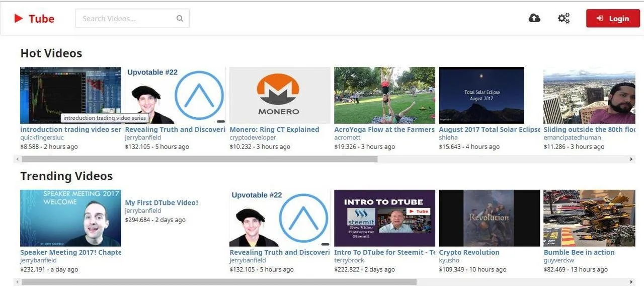Click the DTube logo in the header
Viewport: 644px width, 287px height.
34,19
